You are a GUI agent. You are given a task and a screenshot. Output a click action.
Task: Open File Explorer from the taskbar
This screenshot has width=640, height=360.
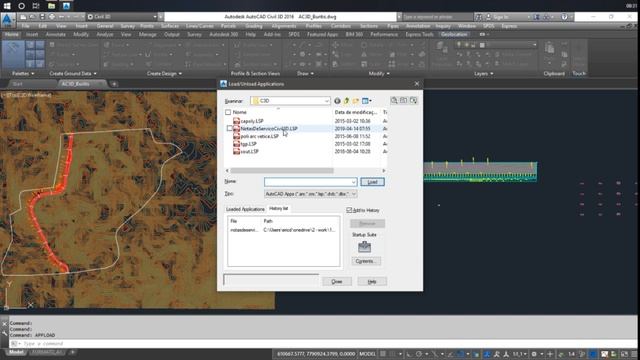coord(51,6)
